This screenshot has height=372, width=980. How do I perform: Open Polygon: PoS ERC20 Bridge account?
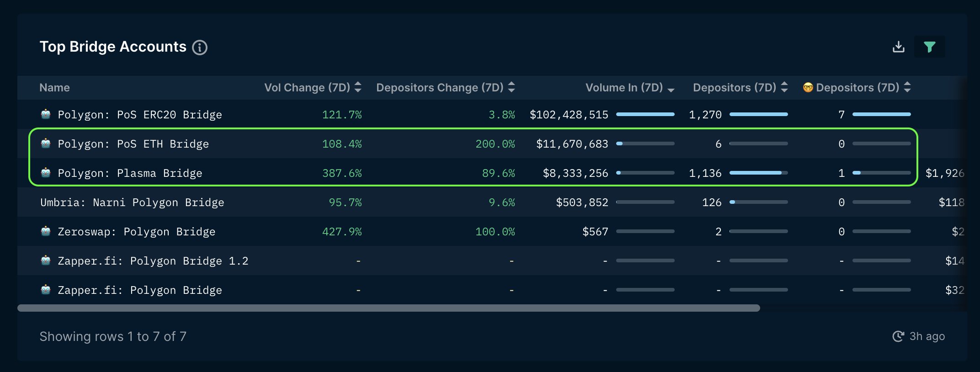coord(140,115)
